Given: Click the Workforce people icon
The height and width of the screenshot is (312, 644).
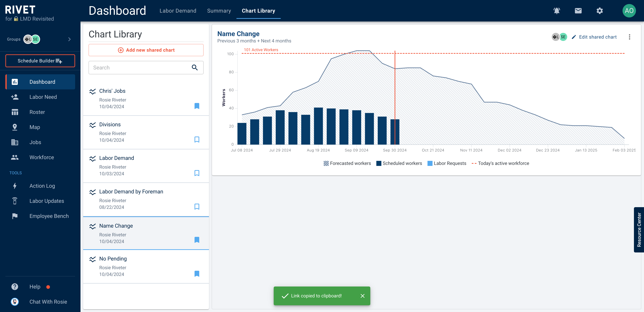Looking at the screenshot, I should tap(15, 157).
